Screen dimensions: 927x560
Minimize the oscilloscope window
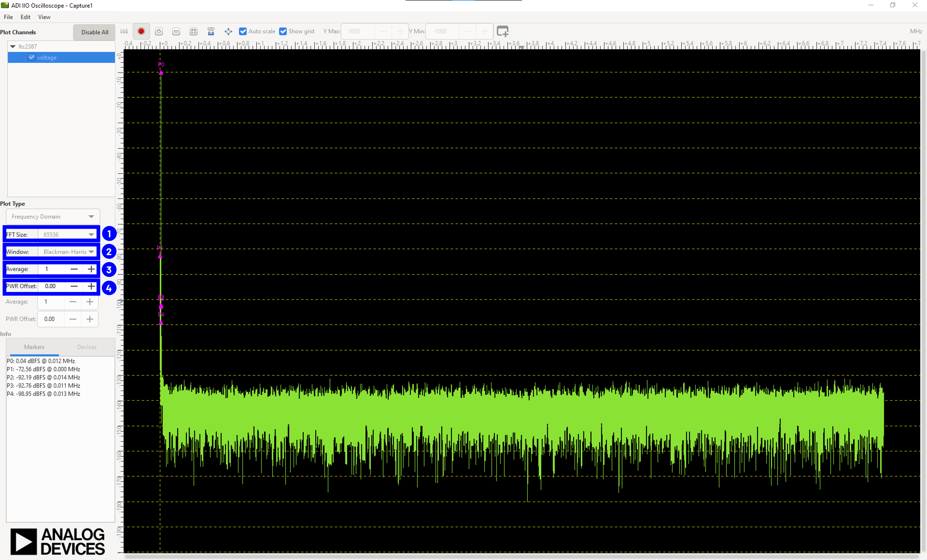point(870,5)
